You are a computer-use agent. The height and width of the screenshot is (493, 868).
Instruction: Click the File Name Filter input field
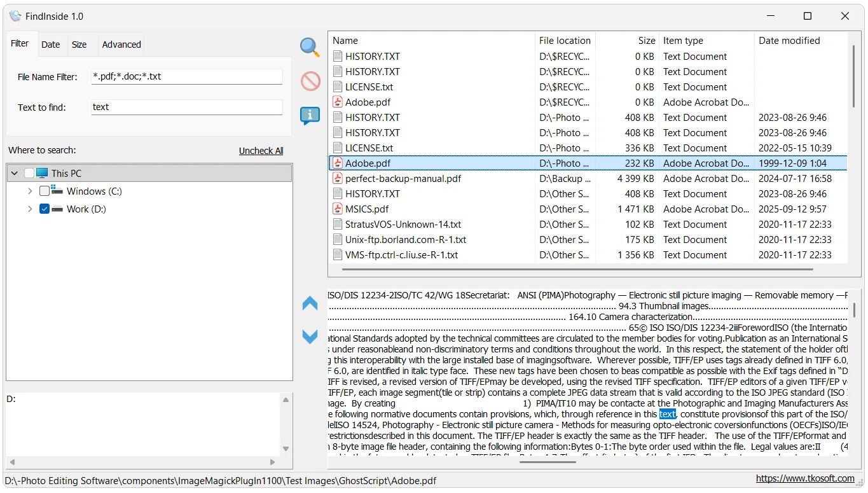(x=186, y=76)
